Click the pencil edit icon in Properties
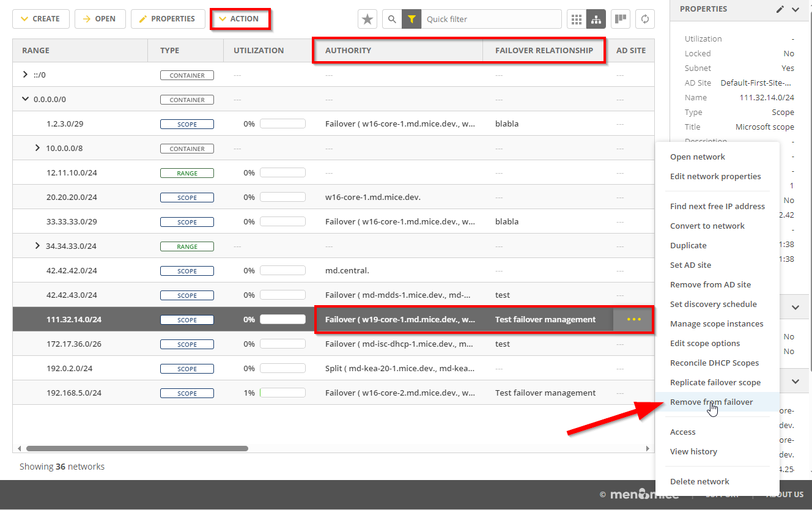The width and height of the screenshot is (812, 510). tap(780, 9)
